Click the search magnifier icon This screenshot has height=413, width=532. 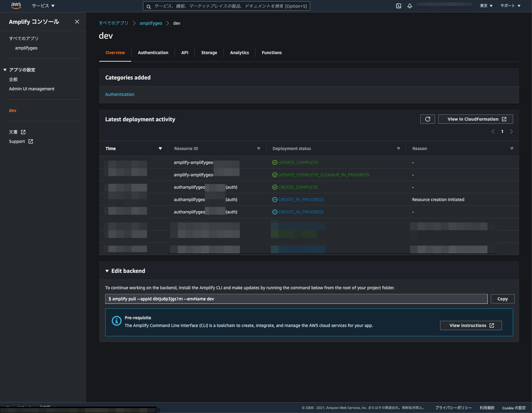point(149,6)
